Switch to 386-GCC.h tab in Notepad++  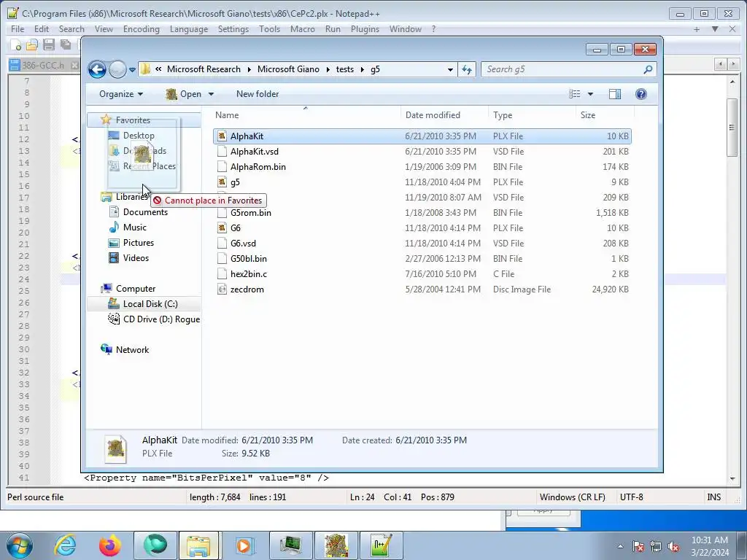coord(43,65)
